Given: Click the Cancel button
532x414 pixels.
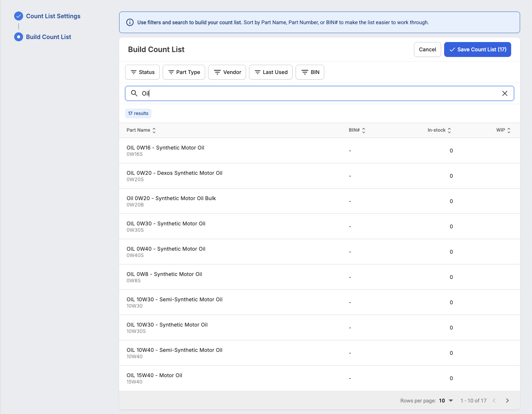Looking at the screenshot, I should click(427, 49).
